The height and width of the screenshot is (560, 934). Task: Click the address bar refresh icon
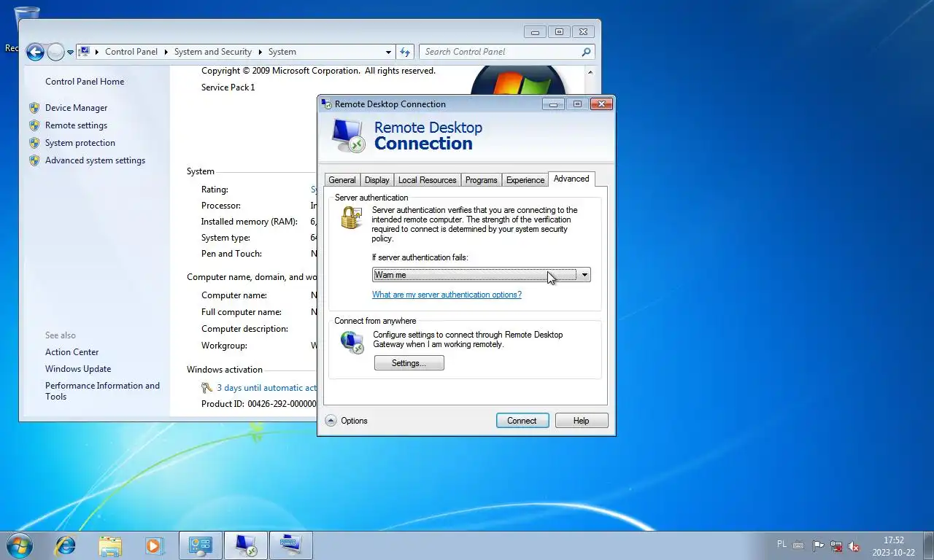[x=406, y=52]
